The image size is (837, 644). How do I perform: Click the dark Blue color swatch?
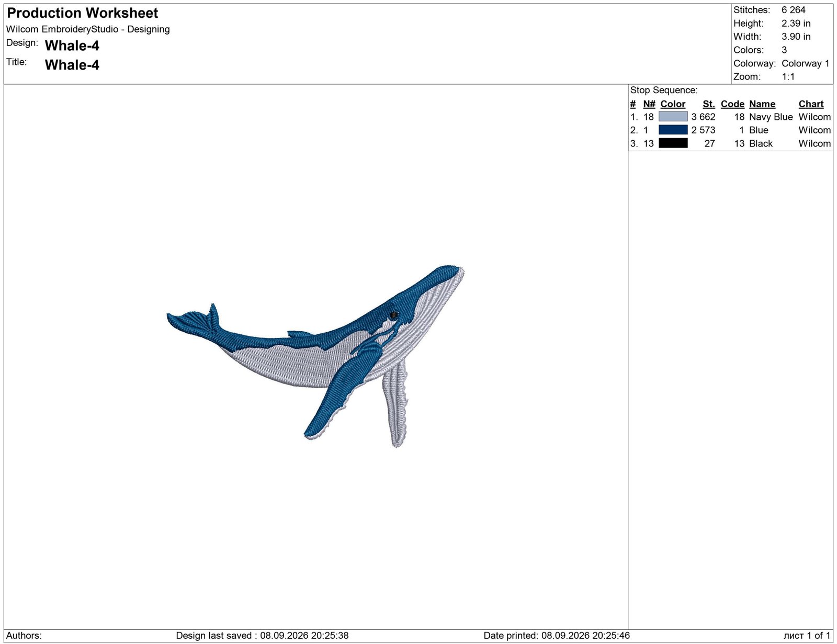click(x=673, y=130)
